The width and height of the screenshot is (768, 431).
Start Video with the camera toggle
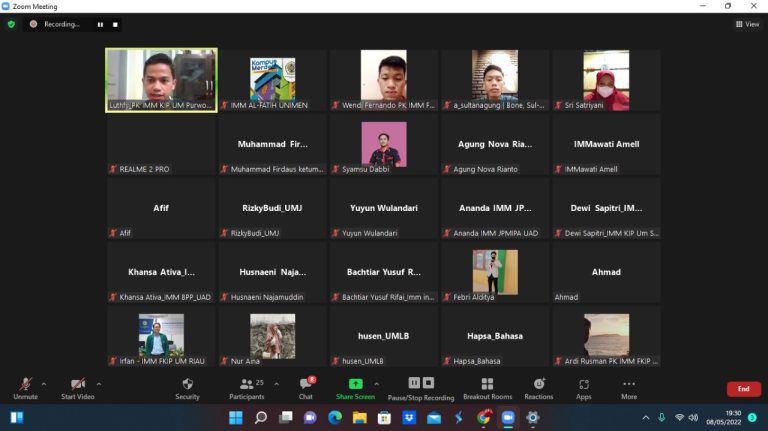click(x=77, y=388)
